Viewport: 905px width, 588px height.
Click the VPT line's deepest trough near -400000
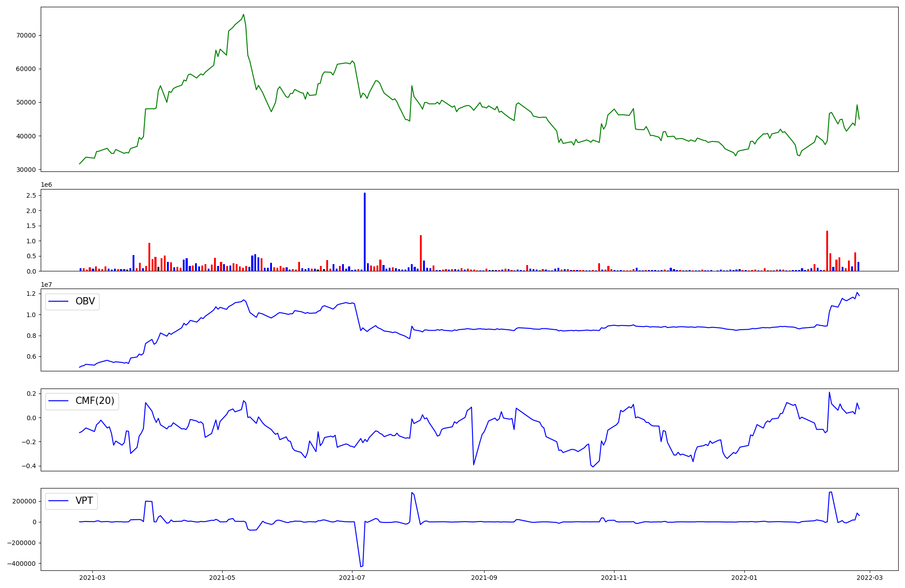pyautogui.click(x=361, y=566)
